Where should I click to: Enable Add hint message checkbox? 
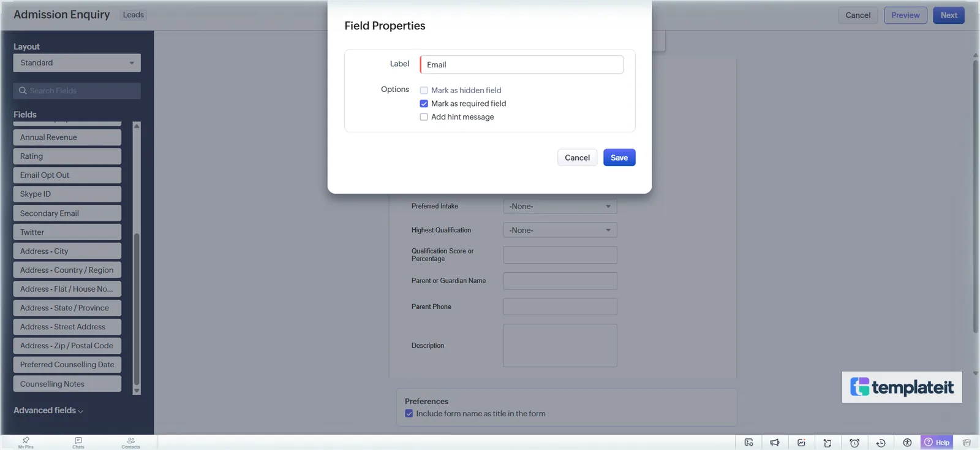(424, 117)
